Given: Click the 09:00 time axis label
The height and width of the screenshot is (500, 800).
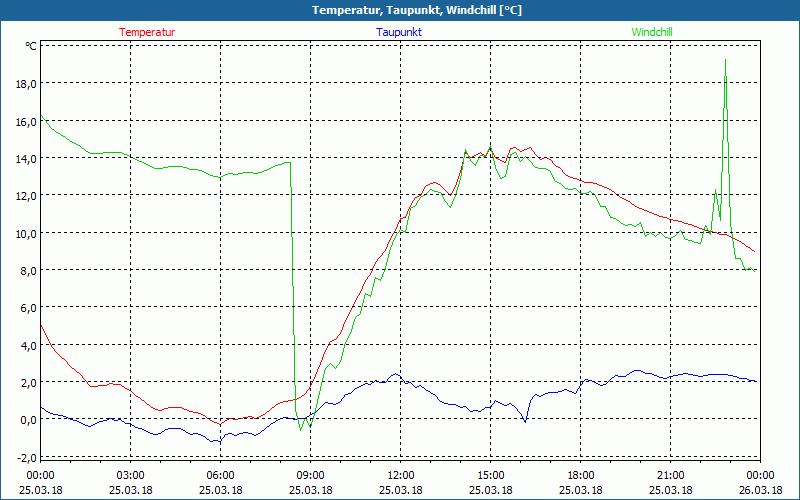Looking at the screenshot, I should [310, 476].
